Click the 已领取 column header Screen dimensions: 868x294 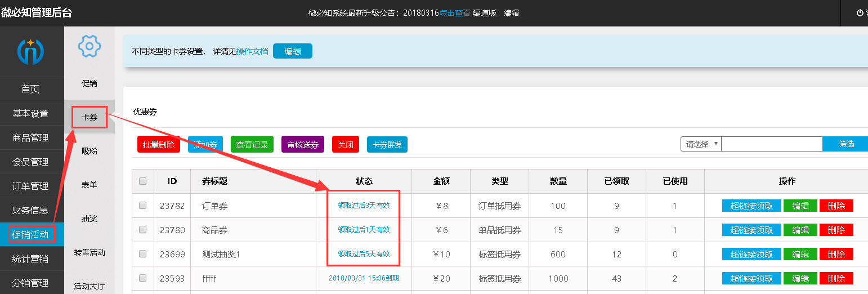pyautogui.click(x=616, y=181)
